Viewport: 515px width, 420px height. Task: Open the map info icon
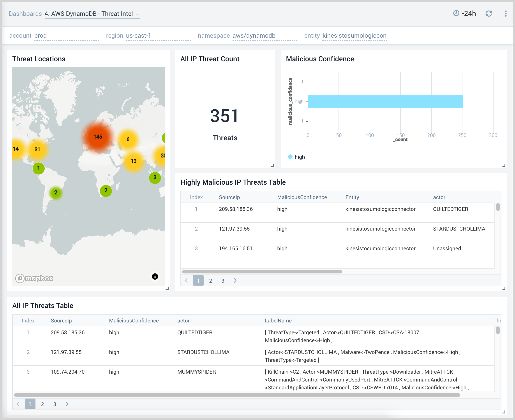pos(155,276)
